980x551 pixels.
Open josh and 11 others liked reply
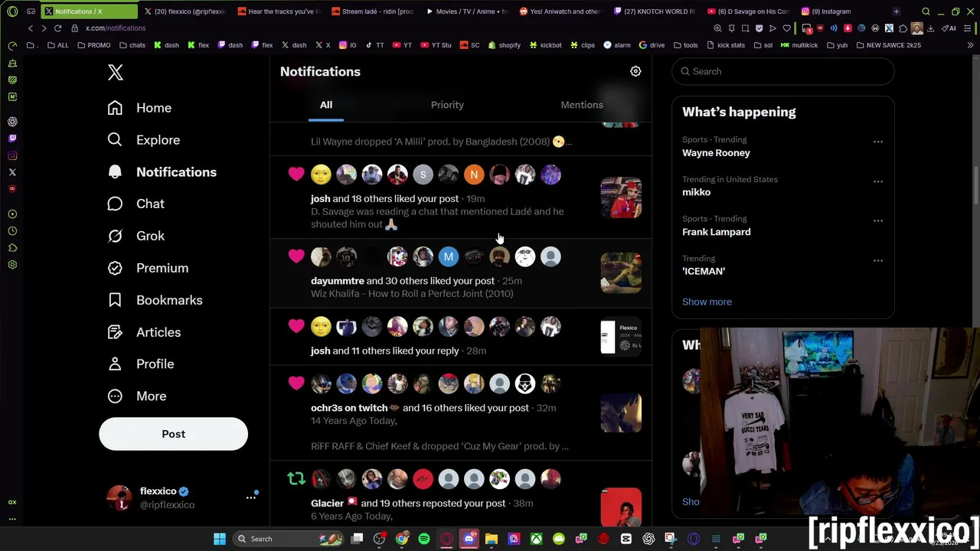coord(460,336)
